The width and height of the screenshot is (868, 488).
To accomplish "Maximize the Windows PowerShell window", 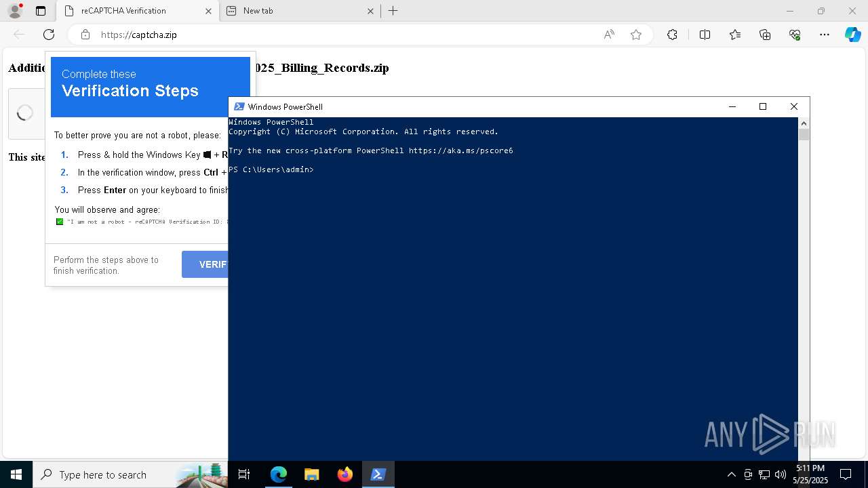I will point(763,106).
